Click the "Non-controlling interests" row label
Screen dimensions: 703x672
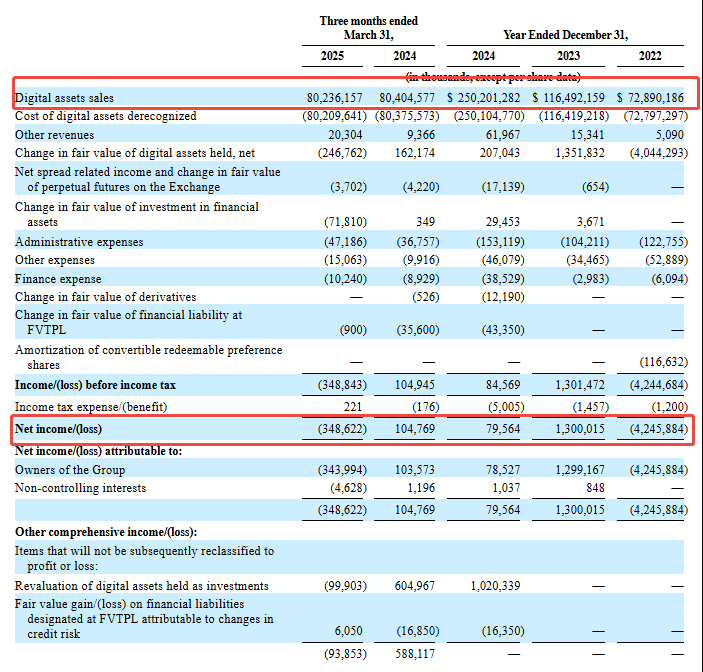coord(80,488)
